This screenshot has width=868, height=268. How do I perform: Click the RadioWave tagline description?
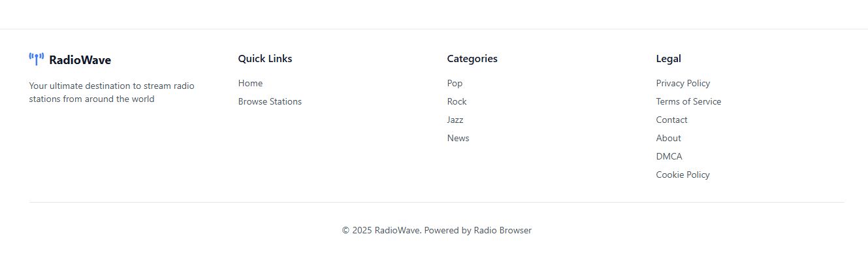pyautogui.click(x=112, y=92)
